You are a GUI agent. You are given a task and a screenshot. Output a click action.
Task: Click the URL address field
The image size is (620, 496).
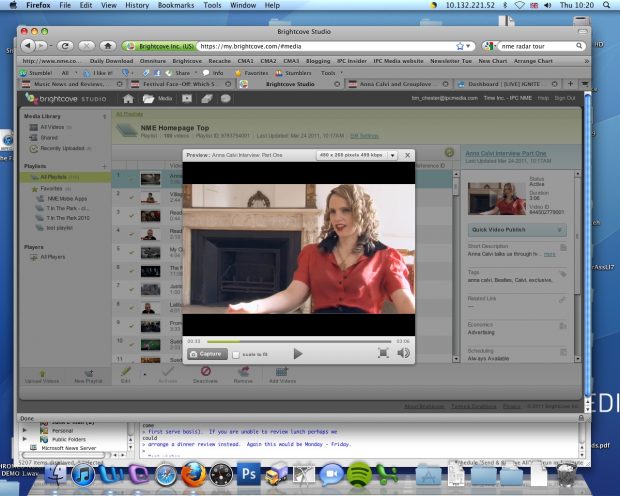click(x=326, y=46)
